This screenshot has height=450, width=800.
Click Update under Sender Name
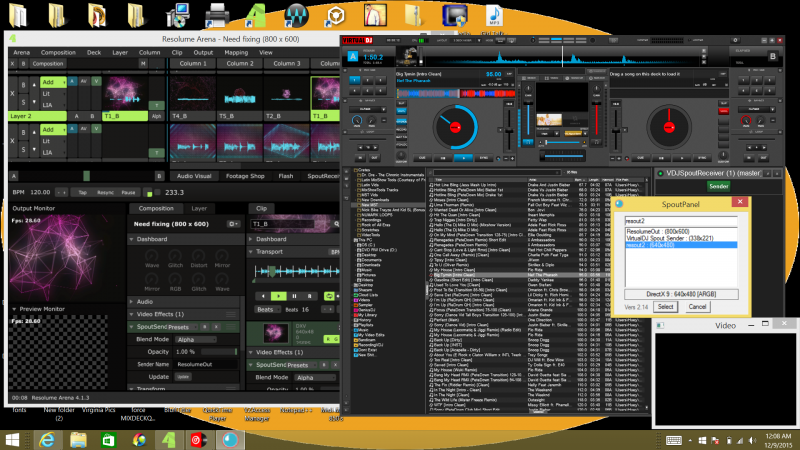click(x=183, y=377)
